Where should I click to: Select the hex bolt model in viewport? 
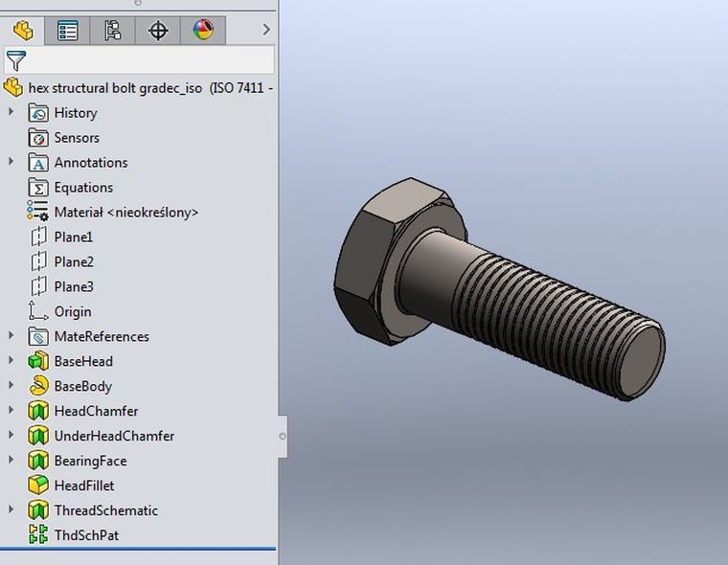(x=499, y=290)
